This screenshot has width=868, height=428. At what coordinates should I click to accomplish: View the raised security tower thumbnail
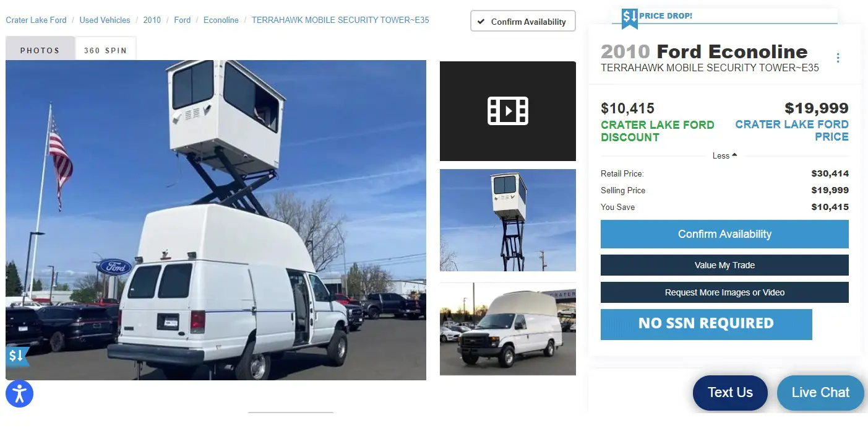click(507, 220)
